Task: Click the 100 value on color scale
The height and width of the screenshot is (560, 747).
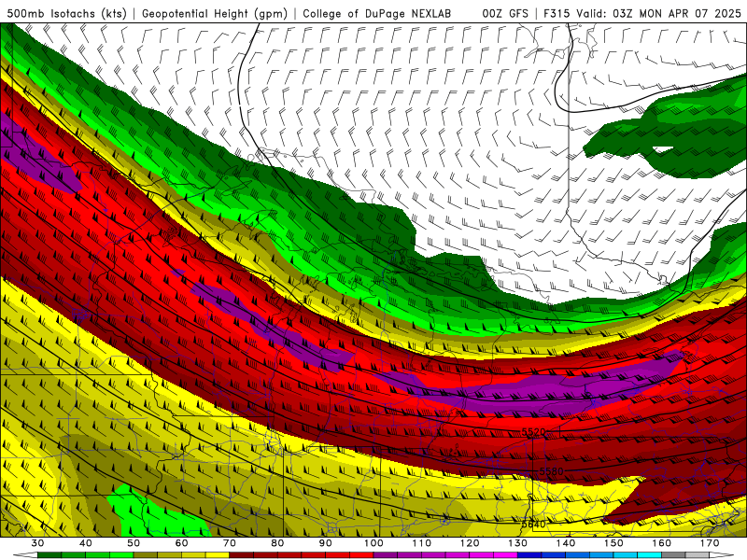Action: (x=373, y=543)
